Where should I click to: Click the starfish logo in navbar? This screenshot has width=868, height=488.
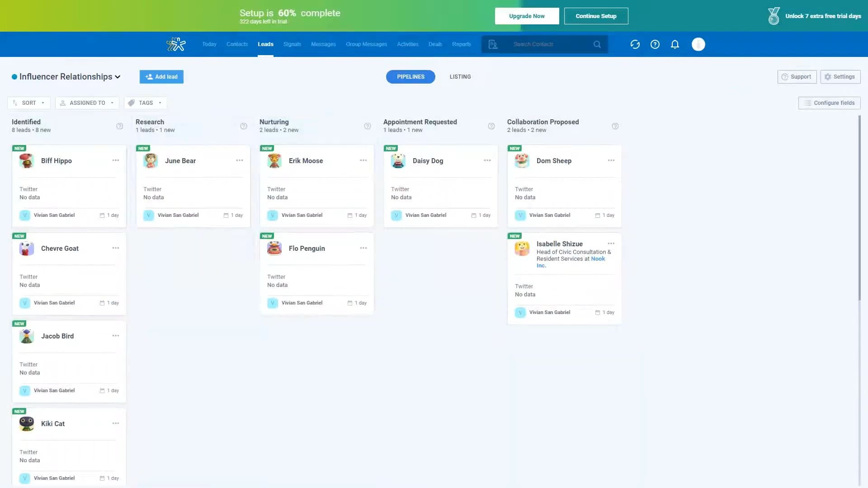point(176,44)
